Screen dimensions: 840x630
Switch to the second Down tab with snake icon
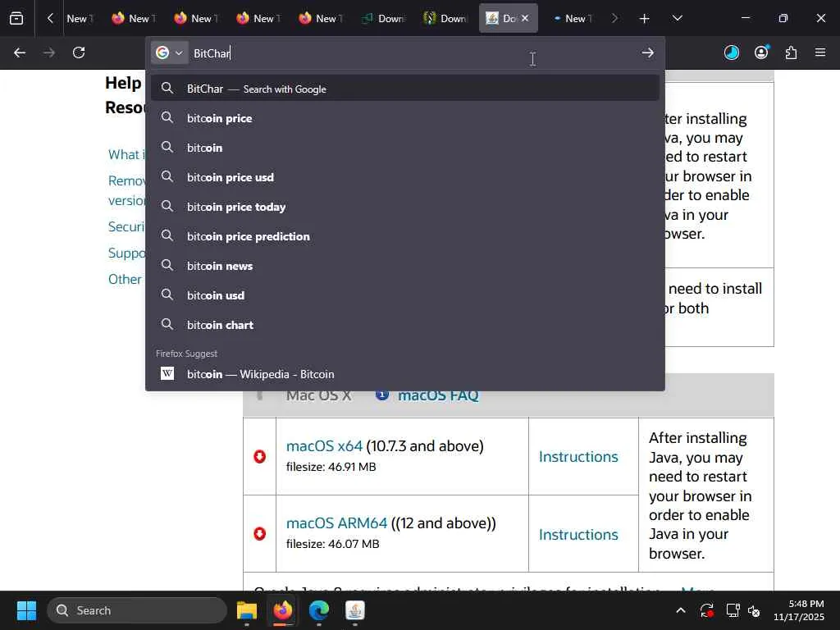(445, 18)
